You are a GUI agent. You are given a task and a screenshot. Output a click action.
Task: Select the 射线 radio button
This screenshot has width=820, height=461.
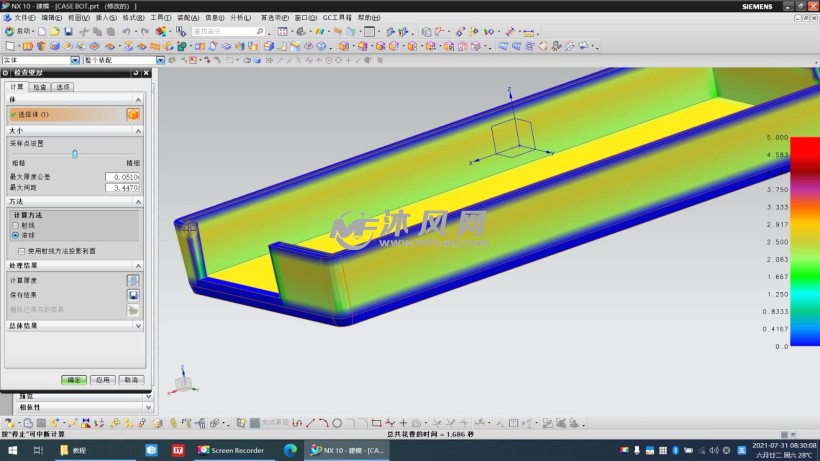point(16,226)
